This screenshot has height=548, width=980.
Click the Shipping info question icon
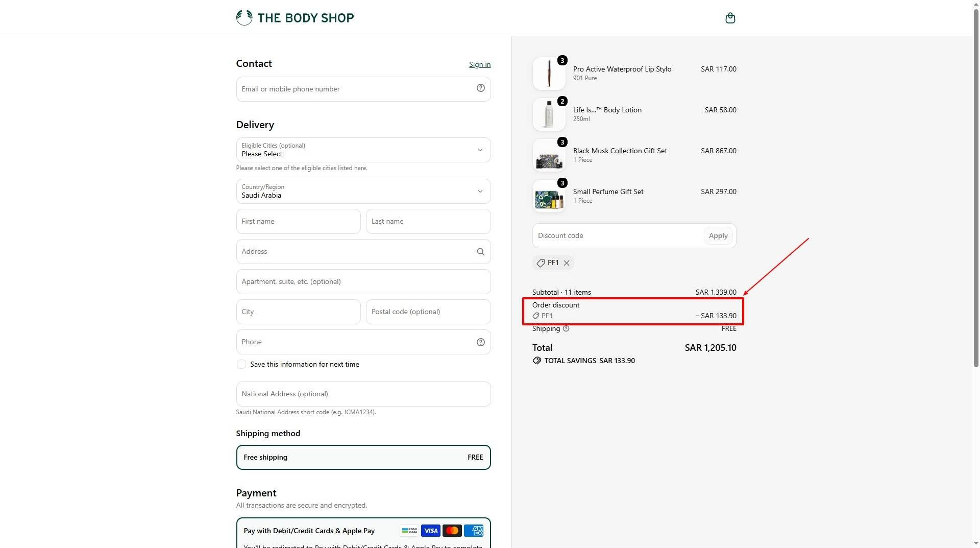[x=566, y=329]
